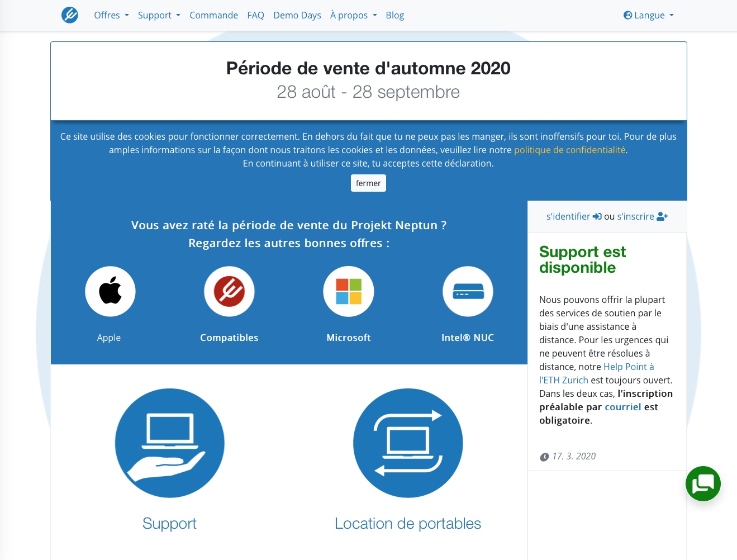Image resolution: width=737 pixels, height=560 pixels.
Task: Visit the Blog link
Action: (x=394, y=15)
